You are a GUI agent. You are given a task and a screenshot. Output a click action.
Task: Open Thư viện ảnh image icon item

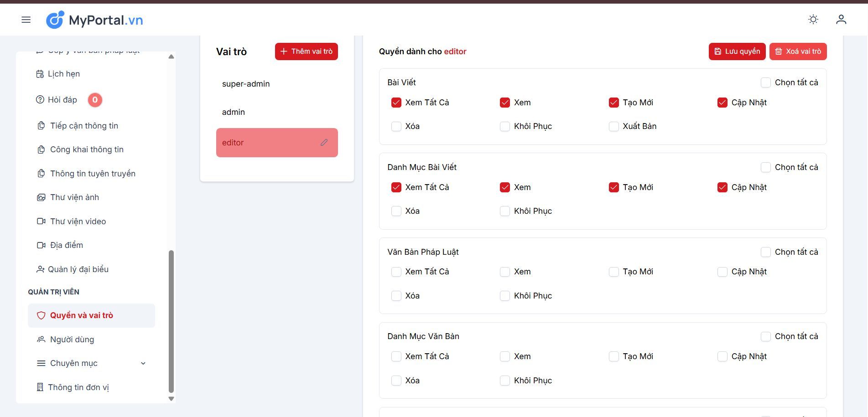[41, 197]
